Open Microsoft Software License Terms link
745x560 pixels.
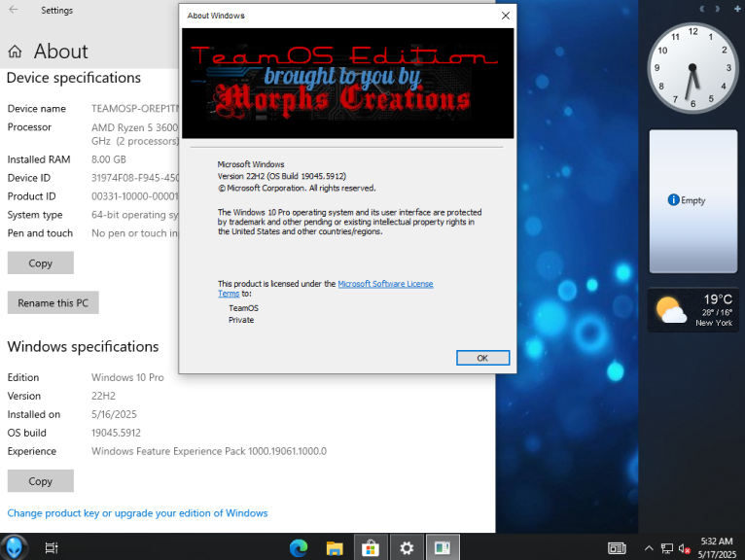pyautogui.click(x=385, y=284)
